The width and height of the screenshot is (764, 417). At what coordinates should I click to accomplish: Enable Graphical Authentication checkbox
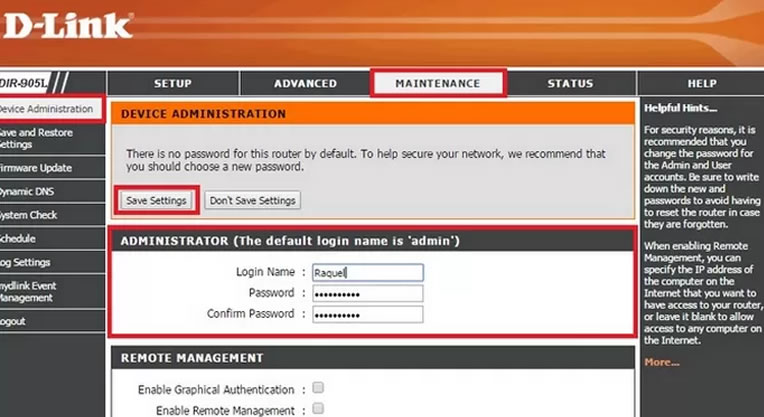317,387
